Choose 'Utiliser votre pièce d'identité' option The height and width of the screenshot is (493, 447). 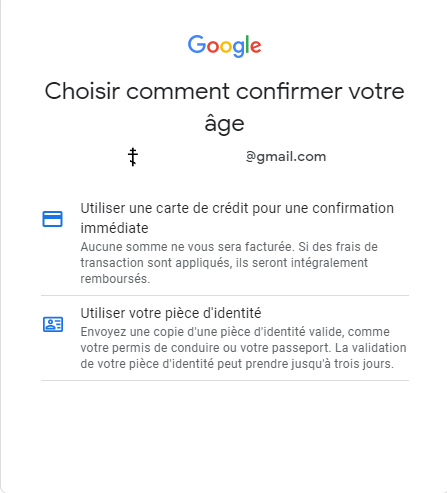[225, 338]
